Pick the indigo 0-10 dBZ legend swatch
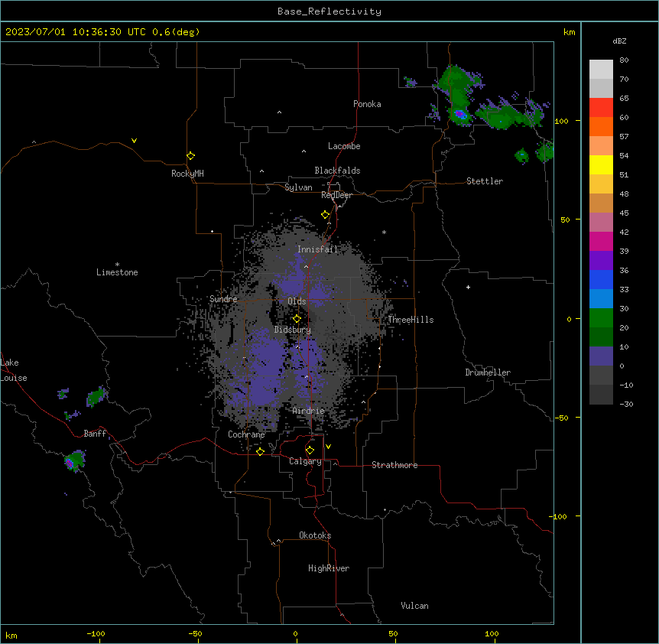The image size is (659, 644). [601, 356]
